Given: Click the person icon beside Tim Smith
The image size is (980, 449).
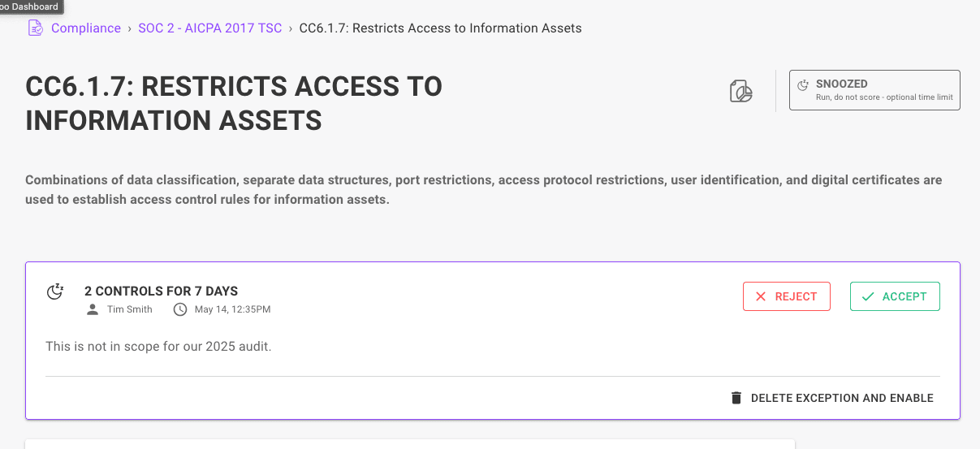Looking at the screenshot, I should point(93,309).
